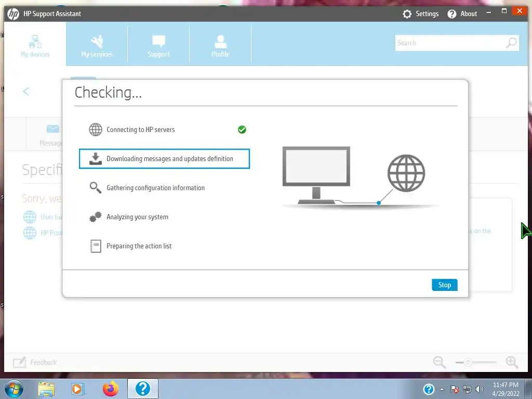Select Downloading messages and updates definition
The height and width of the screenshot is (399, 532).
point(165,158)
